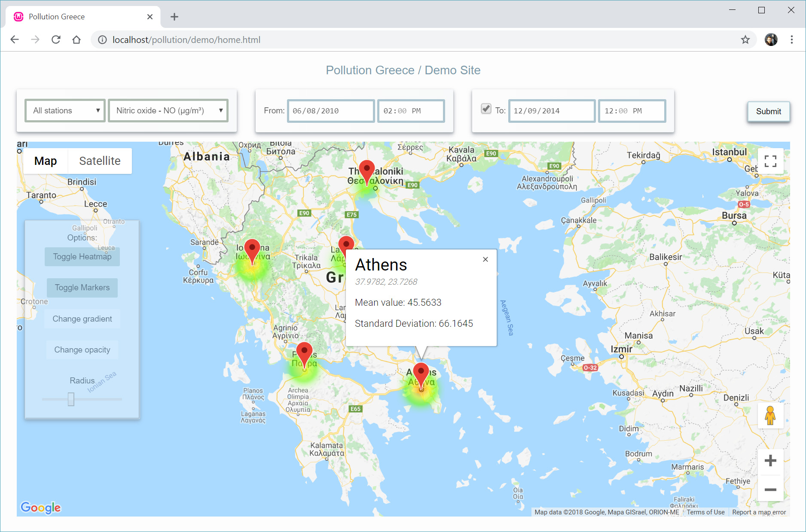This screenshot has height=532, width=806.
Task: Click the To date field
Action: click(552, 111)
